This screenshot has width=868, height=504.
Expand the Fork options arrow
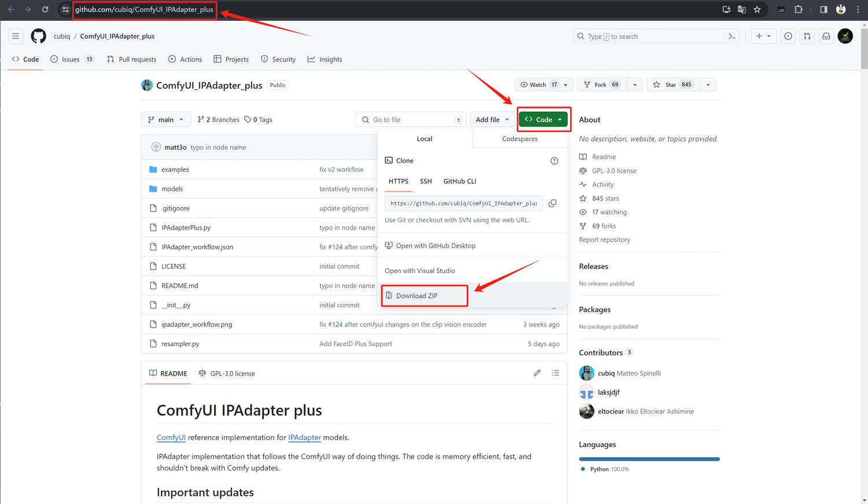tap(635, 84)
